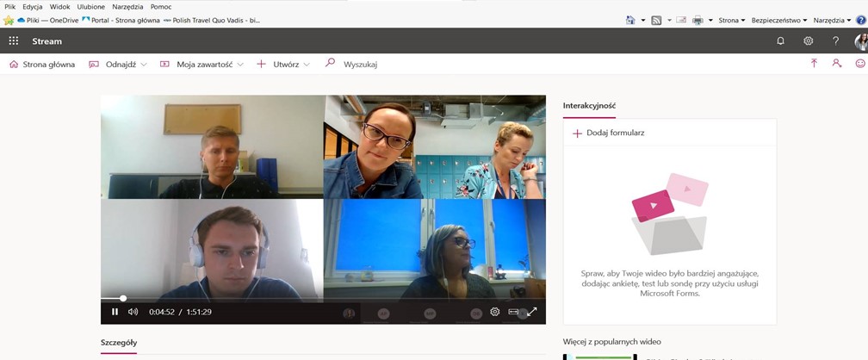
Task: Click the video timeline track
Action: pyautogui.click(x=323, y=299)
